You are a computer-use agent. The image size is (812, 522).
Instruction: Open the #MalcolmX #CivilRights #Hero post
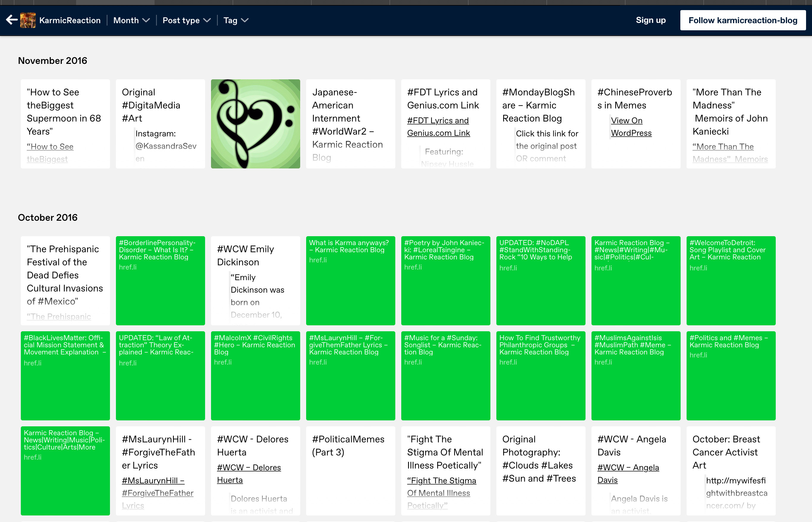pyautogui.click(x=255, y=376)
